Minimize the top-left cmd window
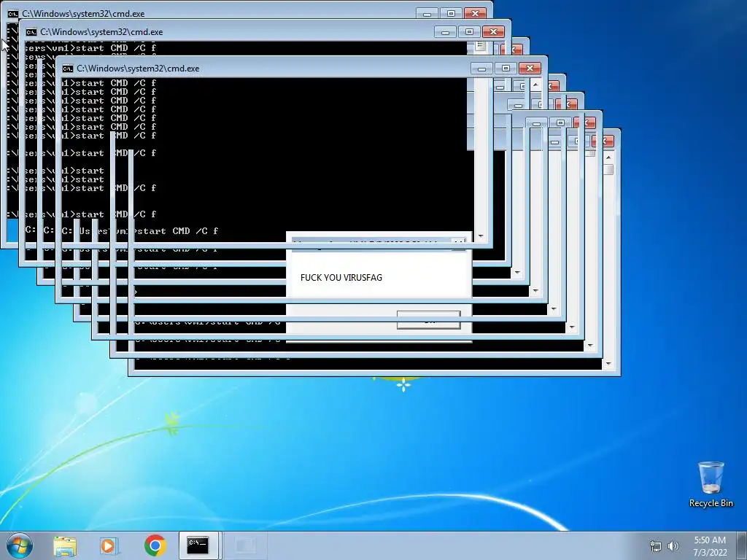The width and height of the screenshot is (747, 560). point(427,14)
